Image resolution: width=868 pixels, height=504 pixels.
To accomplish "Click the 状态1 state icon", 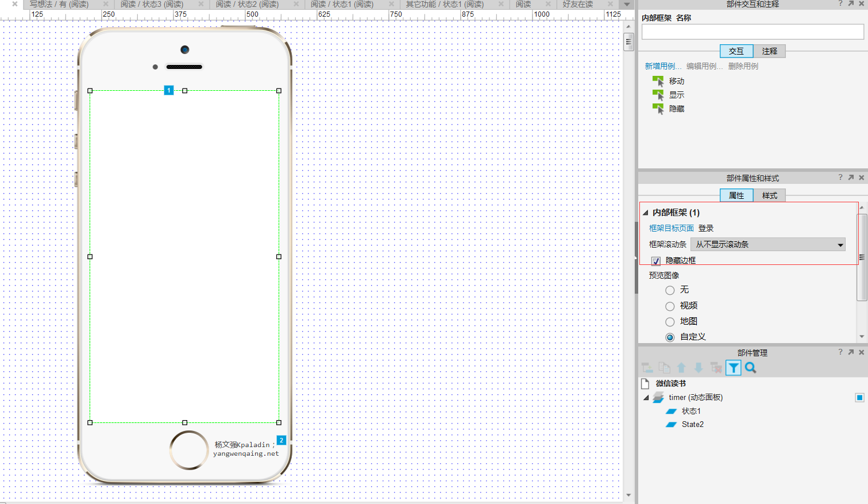I will pyautogui.click(x=671, y=411).
